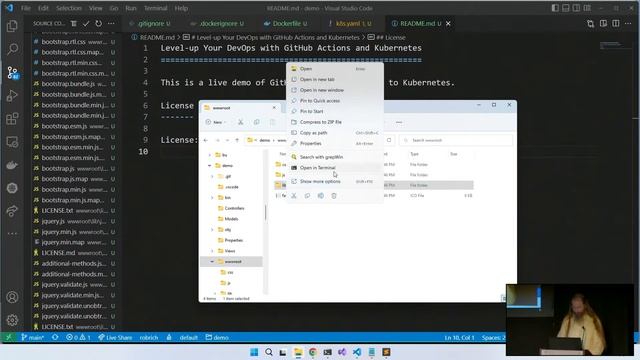Click the main* branch in status bar
Viewport: 640px width, 360px height.
pyautogui.click(x=32, y=338)
